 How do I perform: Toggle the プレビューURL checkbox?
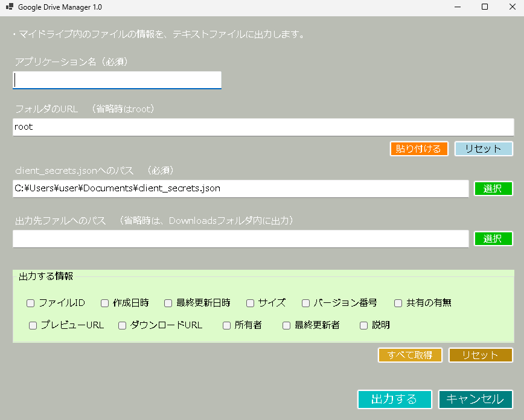[33, 325]
